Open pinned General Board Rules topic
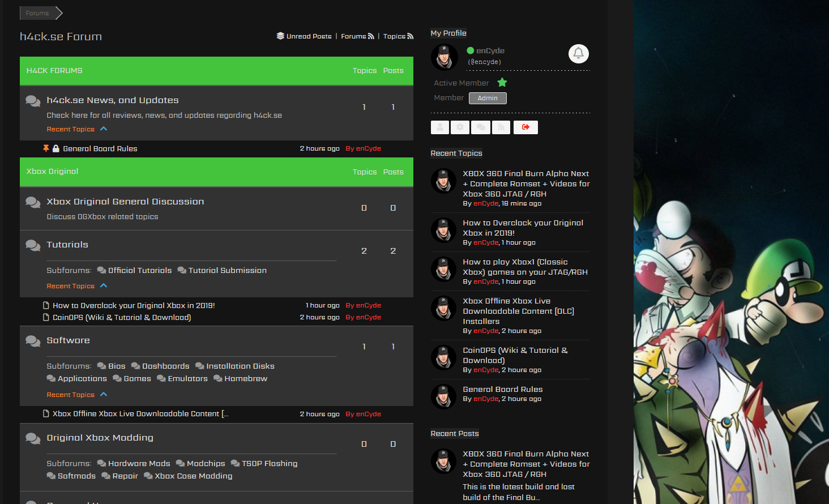Image resolution: width=829 pixels, height=504 pixels. point(100,148)
